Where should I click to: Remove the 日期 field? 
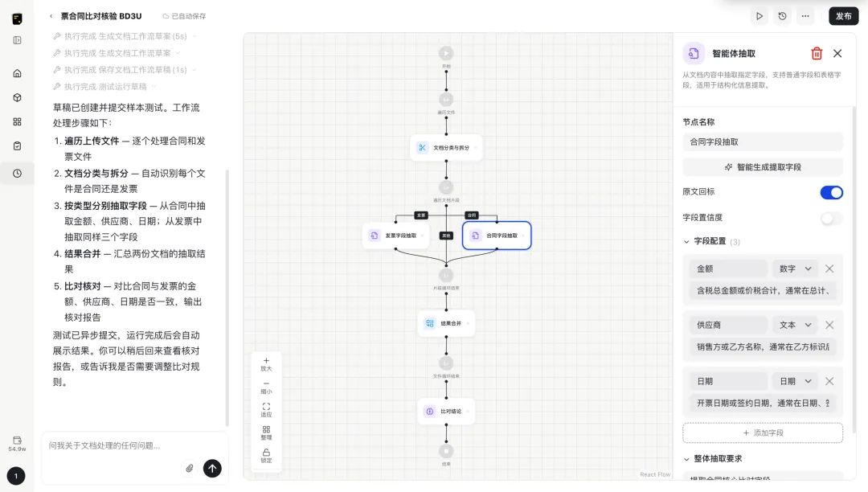829,381
